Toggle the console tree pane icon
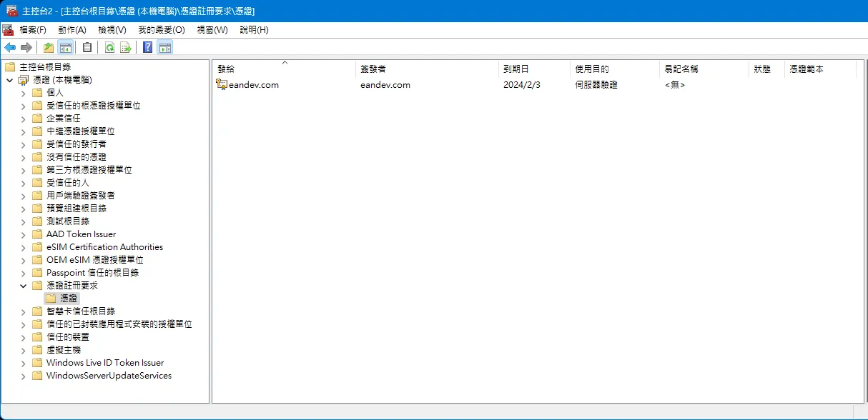This screenshot has height=420, width=868. point(65,48)
